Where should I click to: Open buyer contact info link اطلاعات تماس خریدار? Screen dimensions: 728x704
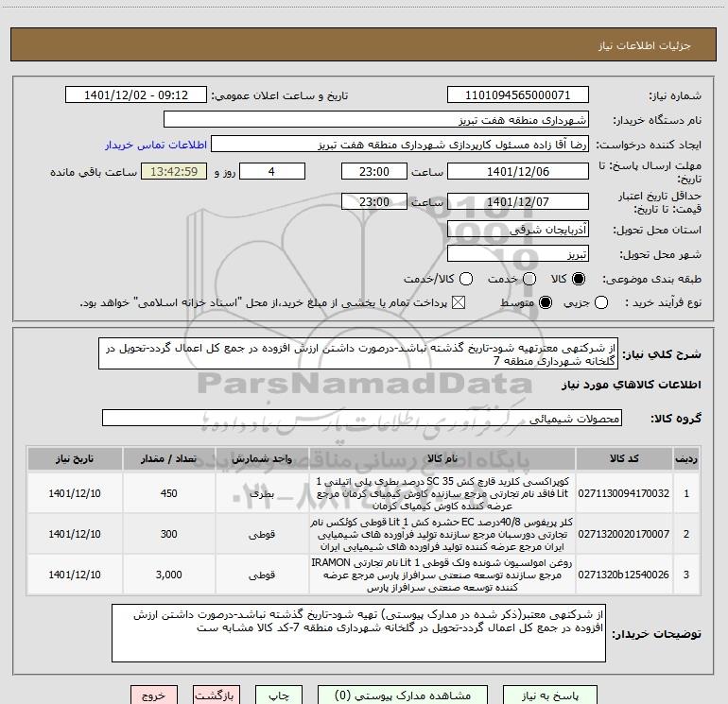pos(156,145)
